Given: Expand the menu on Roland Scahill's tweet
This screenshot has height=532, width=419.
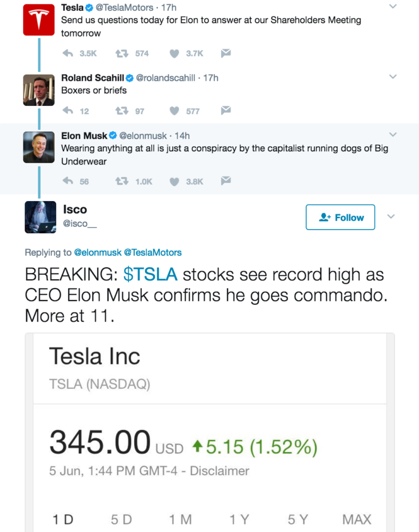Looking at the screenshot, I should point(392,77).
